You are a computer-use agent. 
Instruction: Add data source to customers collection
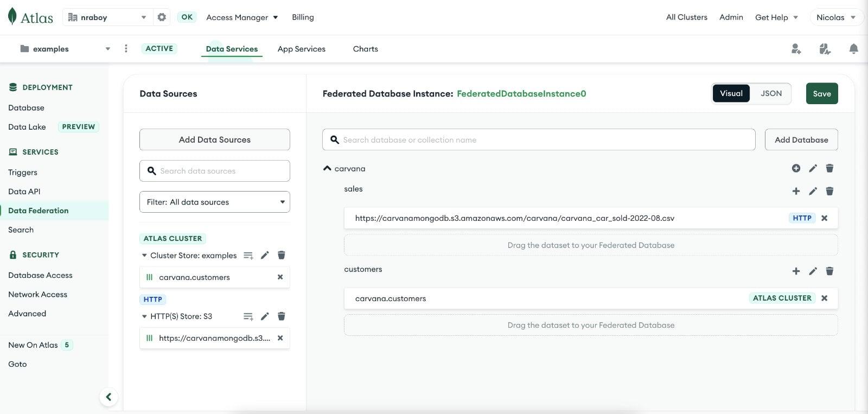coord(796,271)
